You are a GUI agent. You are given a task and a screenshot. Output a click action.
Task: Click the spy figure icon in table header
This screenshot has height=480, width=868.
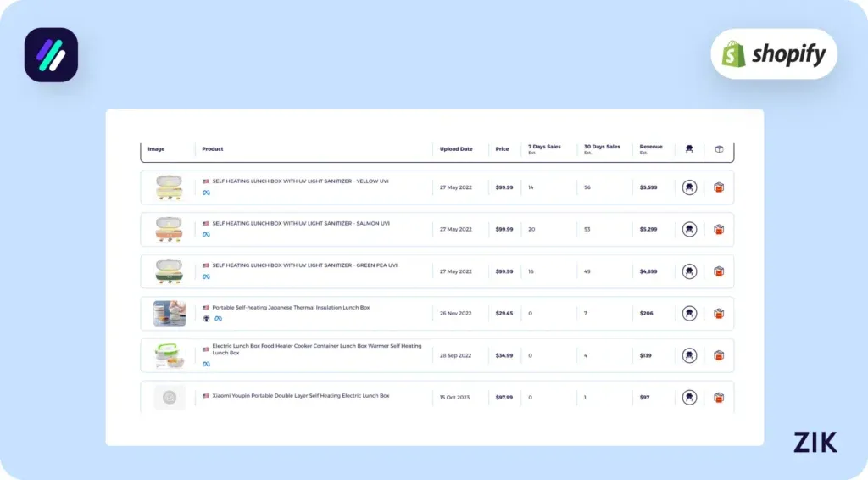[689, 149]
